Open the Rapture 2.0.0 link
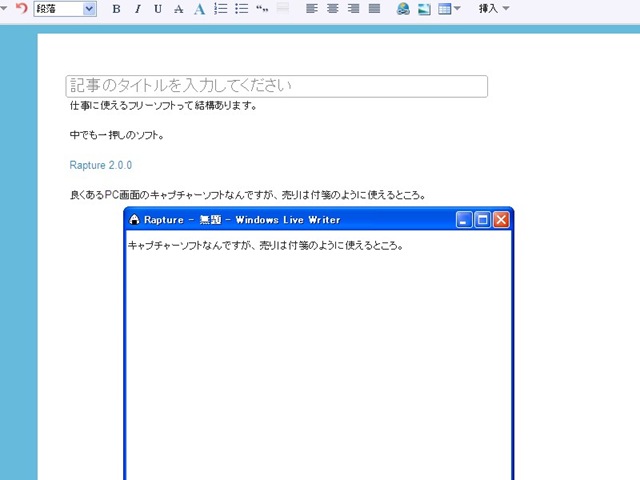 [x=101, y=165]
